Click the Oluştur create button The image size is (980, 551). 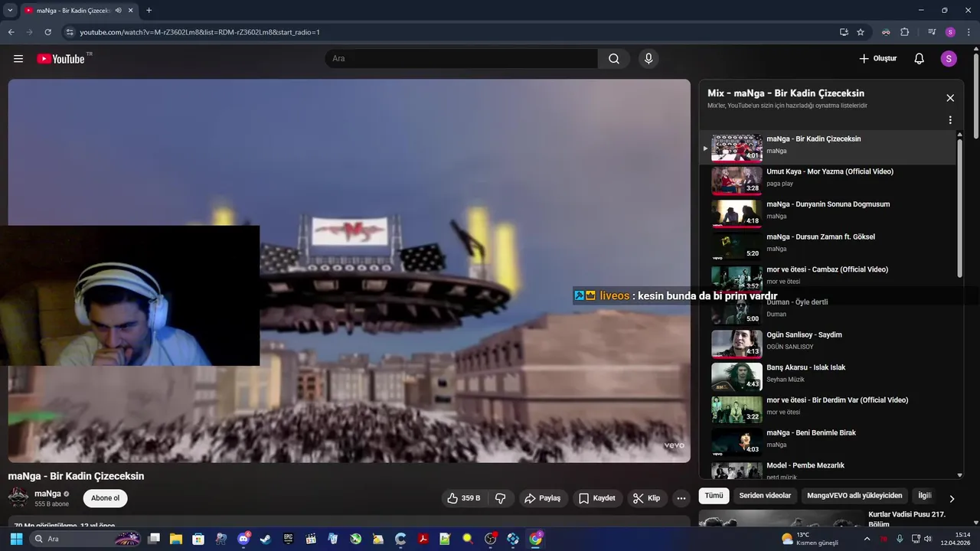pyautogui.click(x=878, y=59)
